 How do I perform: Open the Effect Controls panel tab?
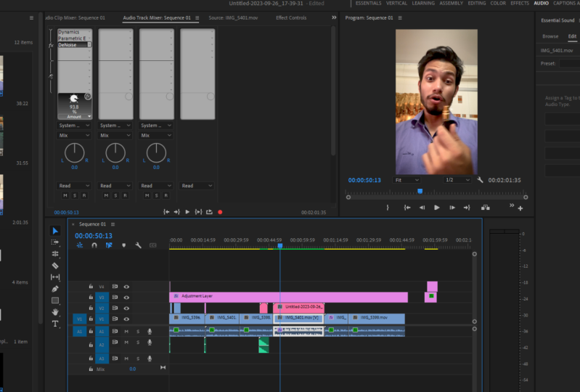[291, 17]
